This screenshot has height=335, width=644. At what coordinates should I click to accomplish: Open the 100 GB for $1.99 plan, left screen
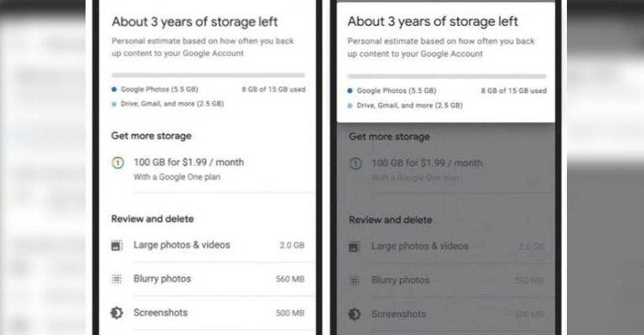pos(189,162)
